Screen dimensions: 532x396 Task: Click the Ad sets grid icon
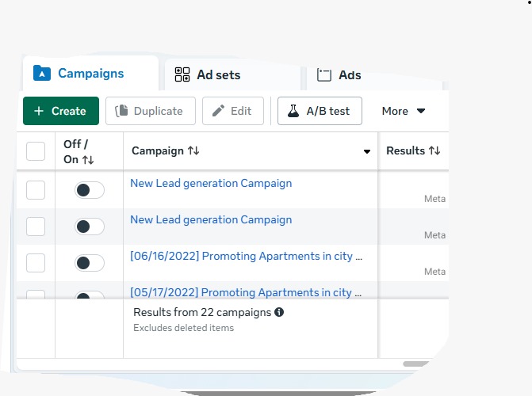tap(182, 75)
